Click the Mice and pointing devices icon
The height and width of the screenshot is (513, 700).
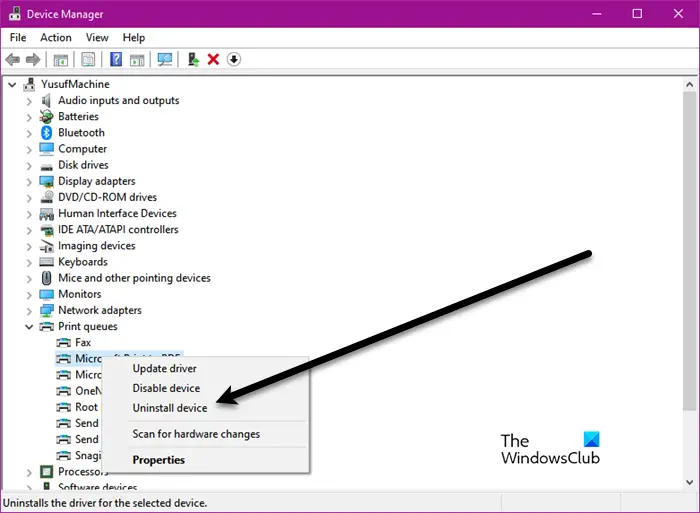[x=46, y=278]
